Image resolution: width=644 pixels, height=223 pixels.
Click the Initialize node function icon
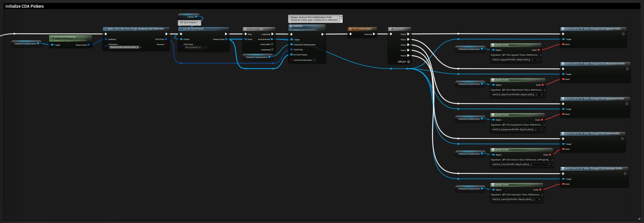291,26
